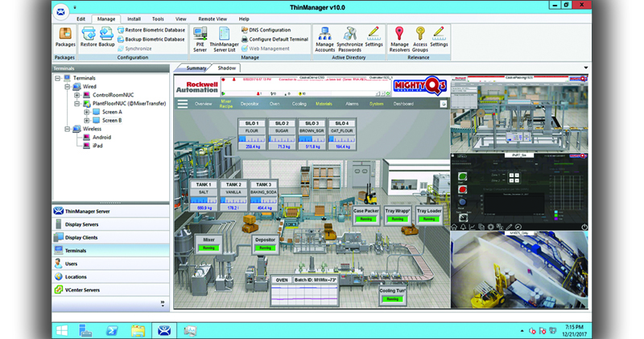Switch to the Shadow tab
The image size is (644, 339).
pos(227,68)
